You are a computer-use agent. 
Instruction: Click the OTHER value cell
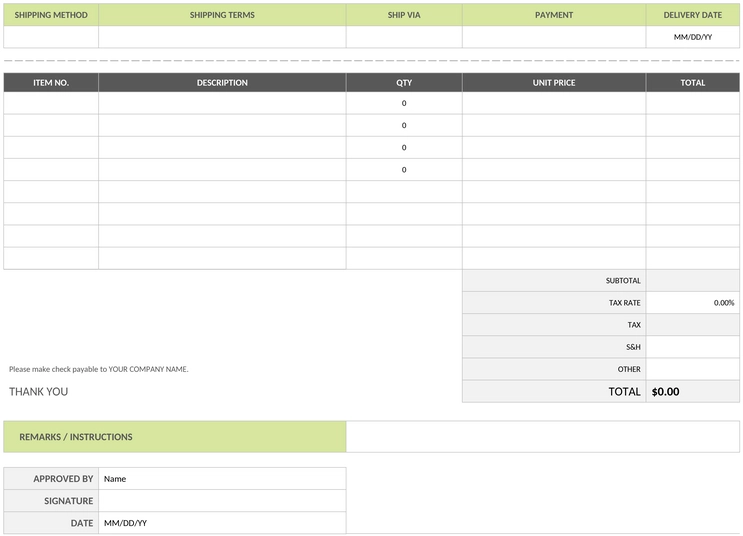tap(693, 369)
